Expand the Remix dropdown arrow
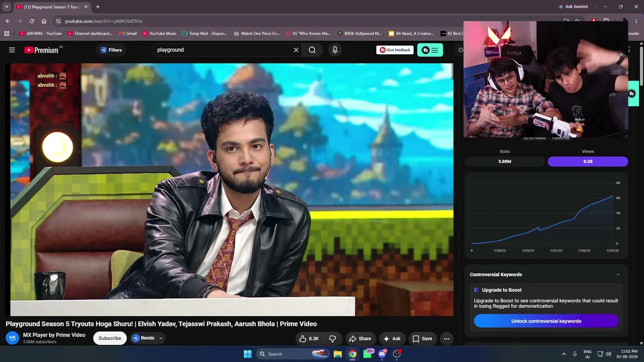The height and width of the screenshot is (362, 644). pos(161,338)
